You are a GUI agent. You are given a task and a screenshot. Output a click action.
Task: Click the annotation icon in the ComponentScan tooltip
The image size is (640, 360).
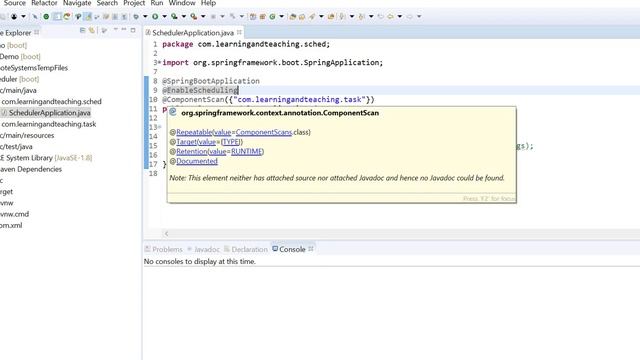click(x=173, y=112)
